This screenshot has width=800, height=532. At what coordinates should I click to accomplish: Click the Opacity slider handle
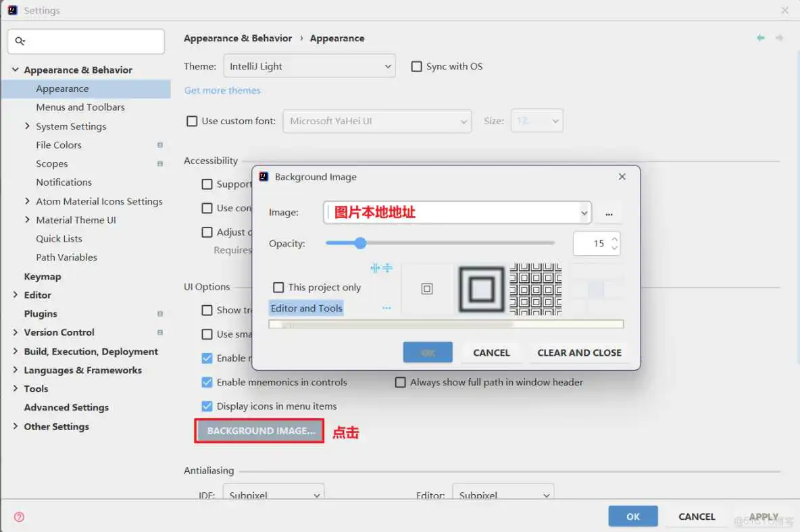(359, 243)
